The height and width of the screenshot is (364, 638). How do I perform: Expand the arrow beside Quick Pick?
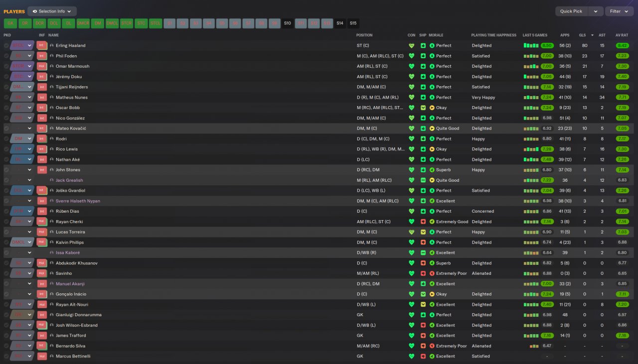[596, 11]
